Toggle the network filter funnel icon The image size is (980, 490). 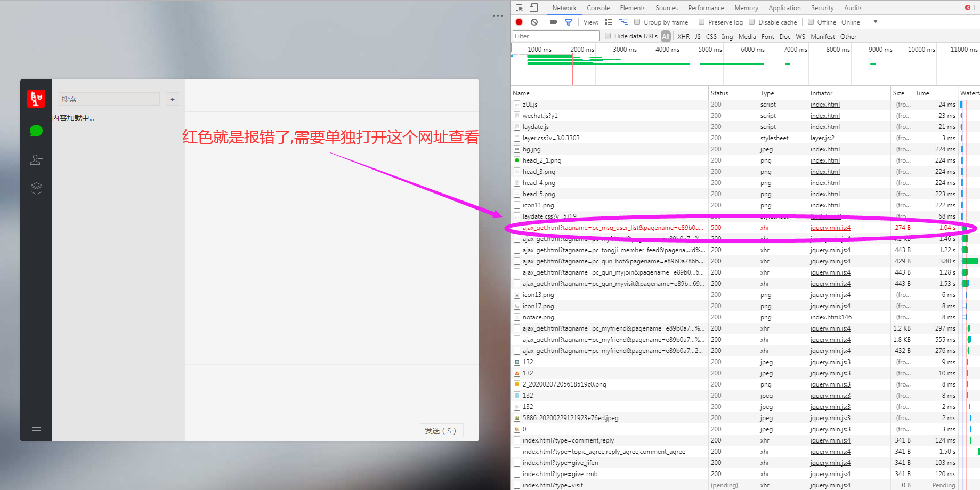(x=569, y=22)
